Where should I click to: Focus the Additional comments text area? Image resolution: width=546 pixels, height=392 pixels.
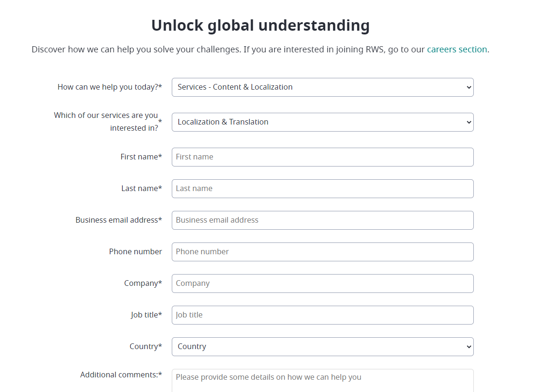tap(322, 380)
